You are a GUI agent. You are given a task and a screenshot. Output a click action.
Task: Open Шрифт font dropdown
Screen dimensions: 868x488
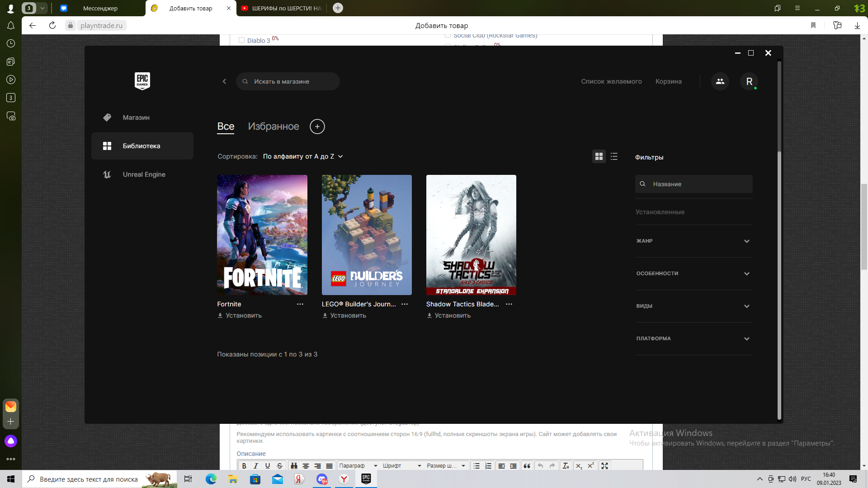(x=401, y=466)
